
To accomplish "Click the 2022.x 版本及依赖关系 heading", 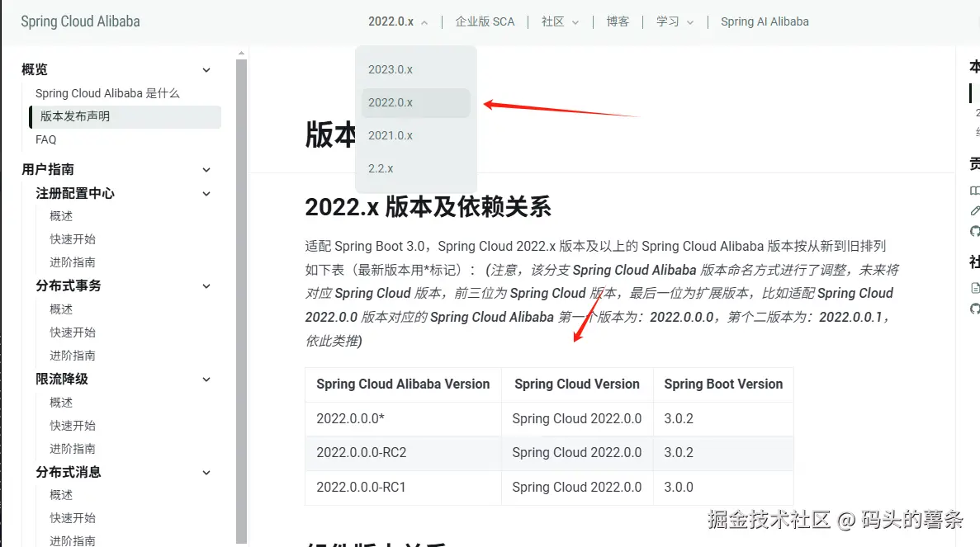I will coord(428,207).
